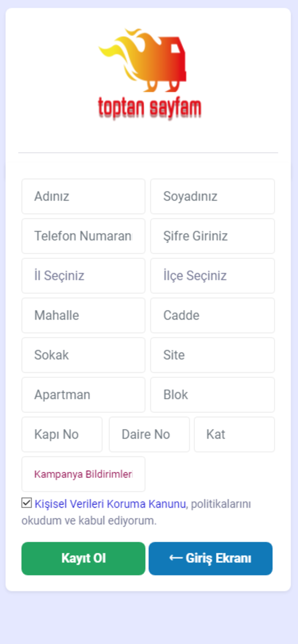Focus the Soyadınız input field
Screen dimensions: 298x644
click(x=212, y=196)
